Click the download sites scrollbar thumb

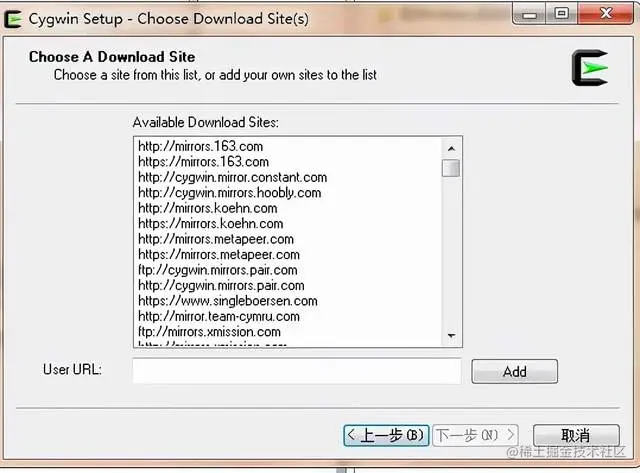point(451,168)
